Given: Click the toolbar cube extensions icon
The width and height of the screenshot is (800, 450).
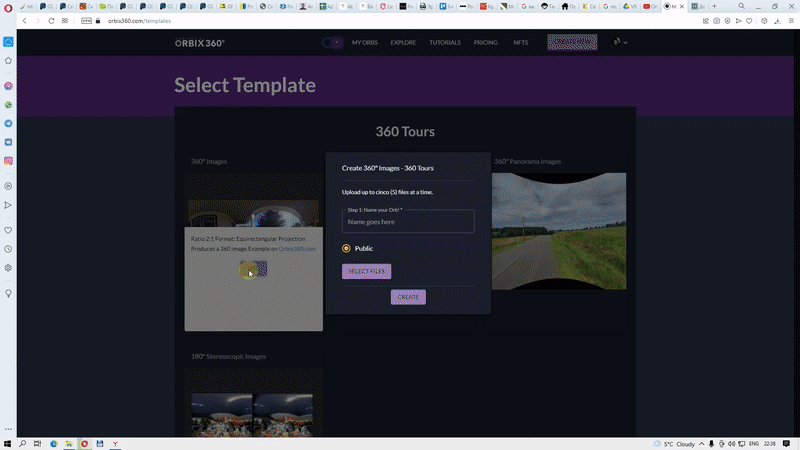Looking at the screenshot, I should click(764, 21).
